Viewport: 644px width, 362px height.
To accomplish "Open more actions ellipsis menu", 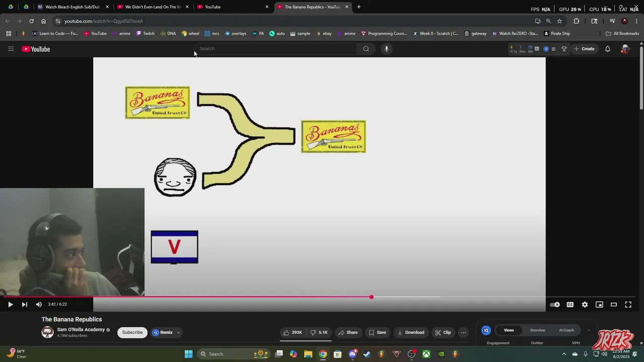I will [463, 332].
